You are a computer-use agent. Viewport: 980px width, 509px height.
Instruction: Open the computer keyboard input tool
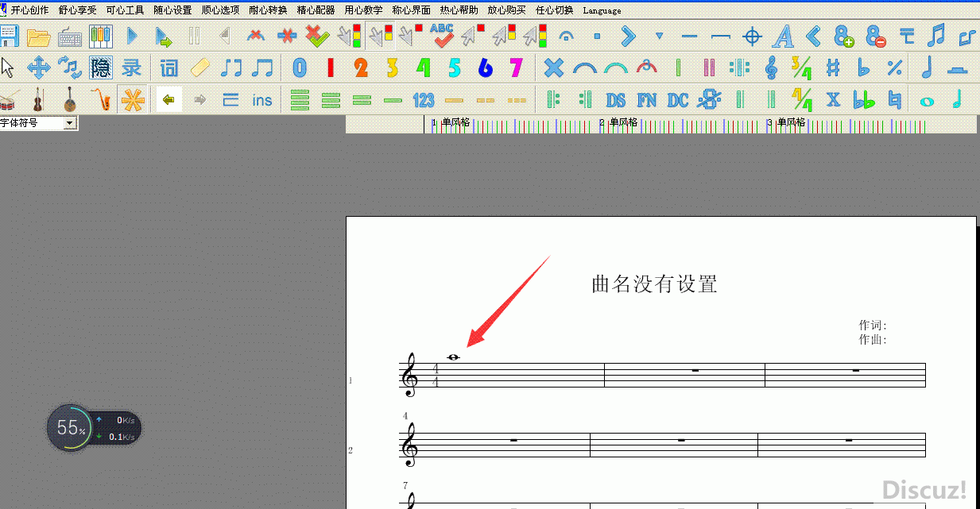pyautogui.click(x=70, y=37)
